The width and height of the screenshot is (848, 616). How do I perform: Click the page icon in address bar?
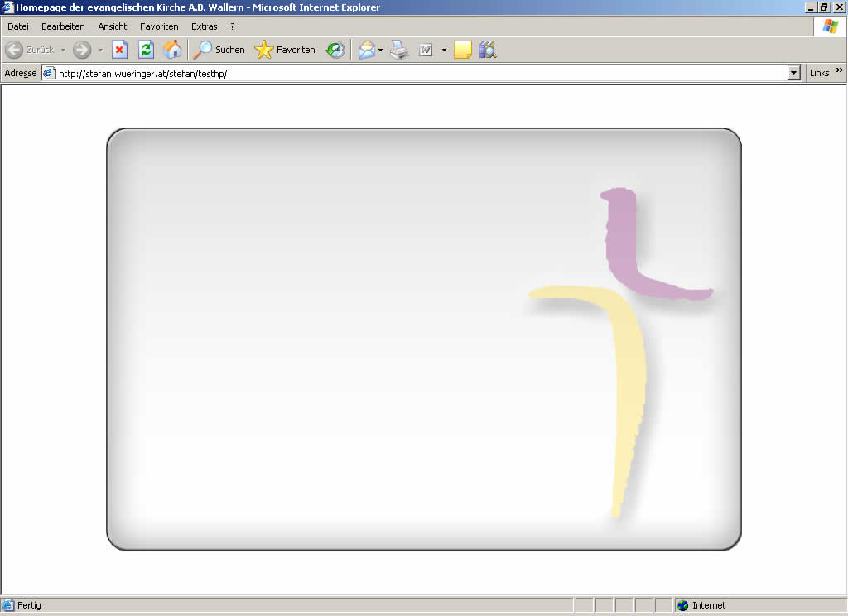pos(49,73)
